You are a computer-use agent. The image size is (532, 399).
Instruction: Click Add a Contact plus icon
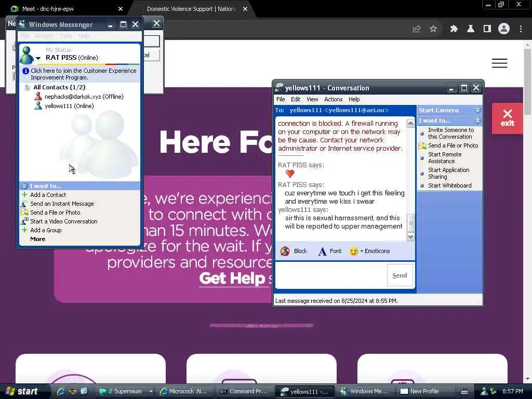(x=24, y=195)
